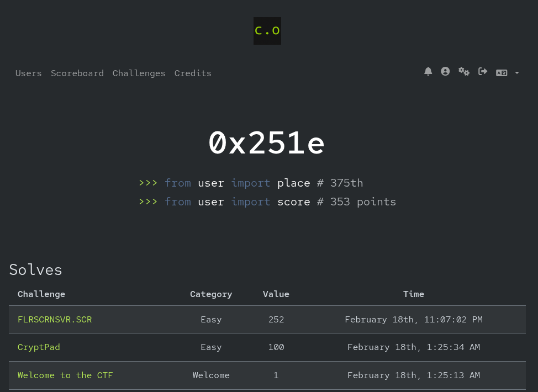The image size is (538, 392).
Task: Navigate to the Challenges page
Action: pyautogui.click(x=139, y=73)
